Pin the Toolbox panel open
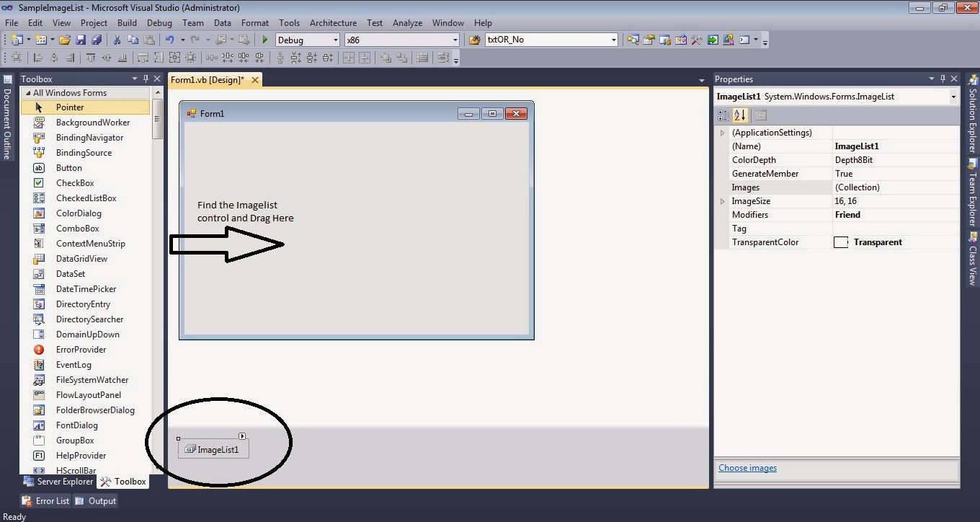Screen dimensions: 980x522 point(147,79)
